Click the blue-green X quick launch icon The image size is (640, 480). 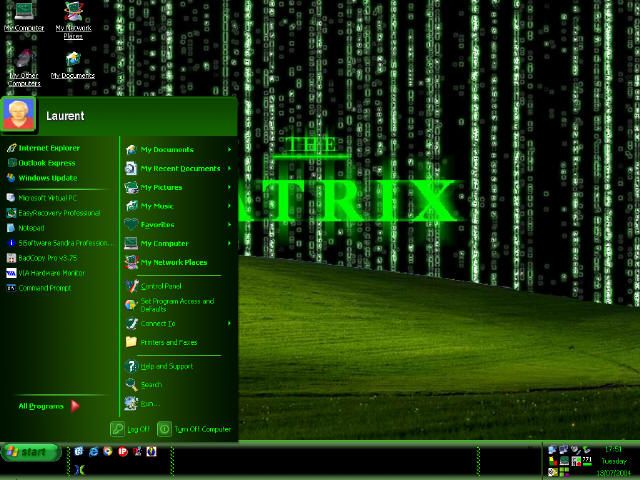80,470
